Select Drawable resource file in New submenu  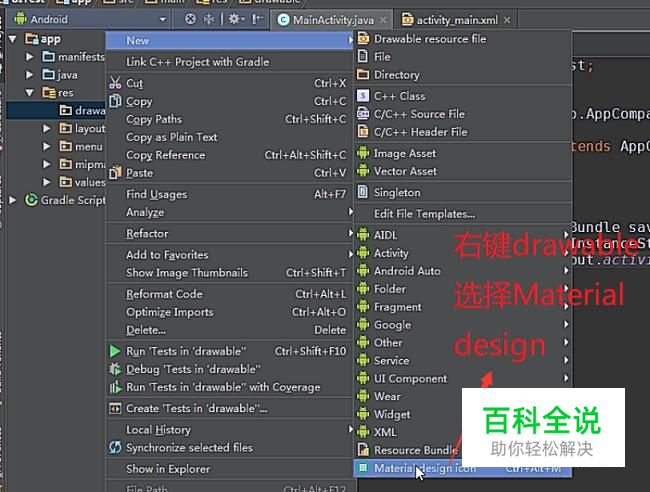(x=463, y=39)
